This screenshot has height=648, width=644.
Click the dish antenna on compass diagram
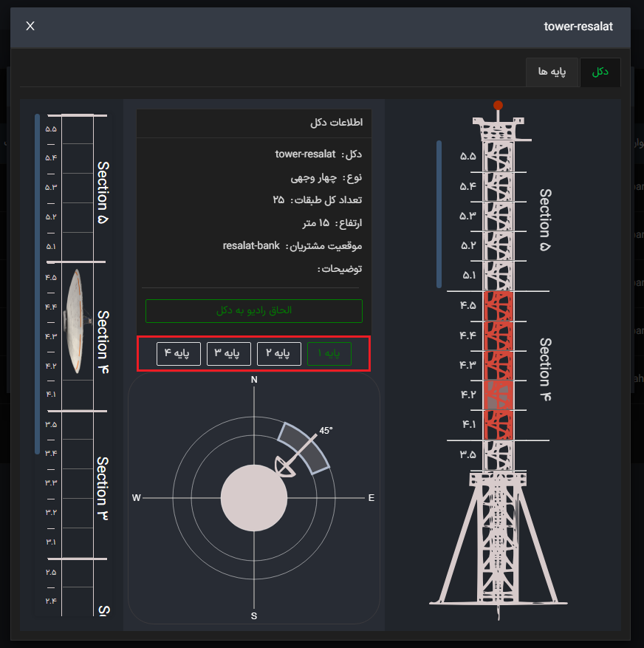click(x=285, y=466)
